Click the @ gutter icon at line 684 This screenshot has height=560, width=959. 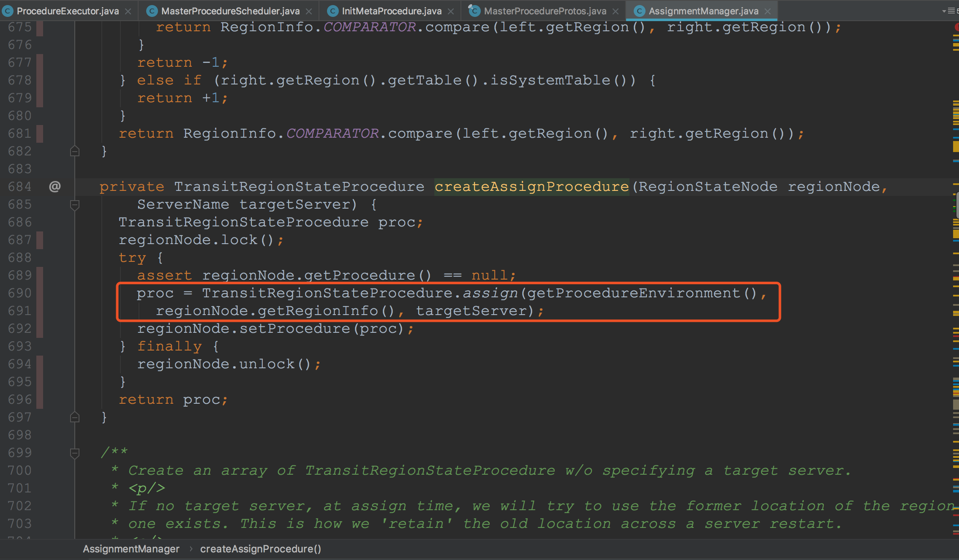coord(55,186)
